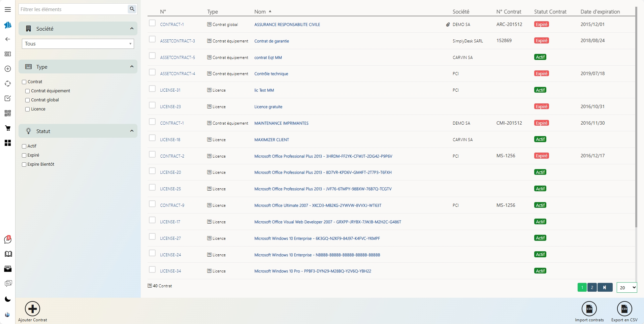Enable the Contrat équipement filter checkbox
Screen dimensions: 644x324
click(x=28, y=91)
